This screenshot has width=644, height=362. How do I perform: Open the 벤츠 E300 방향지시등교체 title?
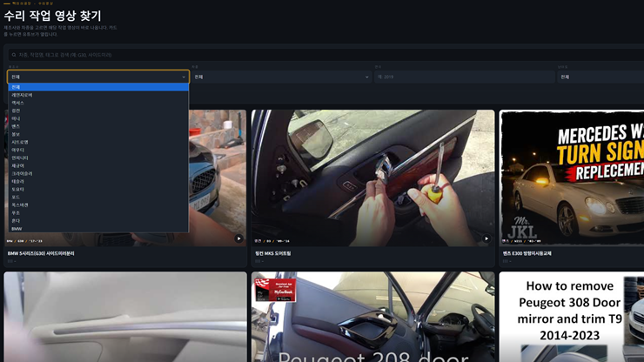click(x=527, y=253)
